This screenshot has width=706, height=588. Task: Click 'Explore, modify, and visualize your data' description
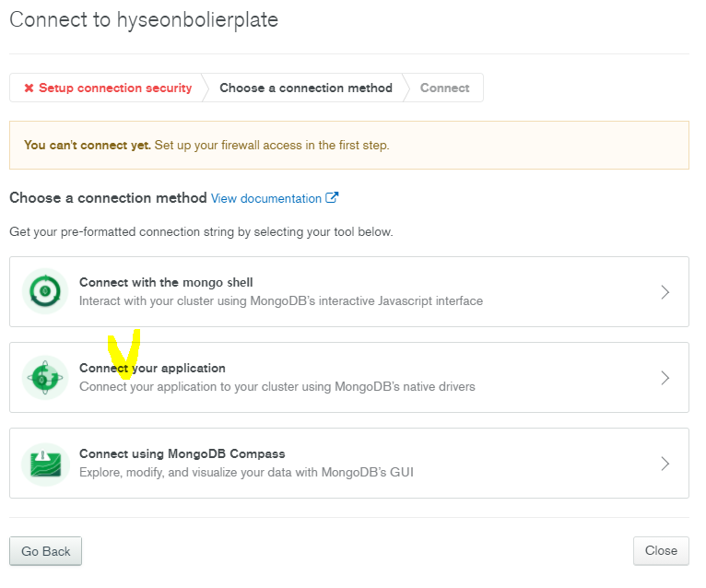point(246,472)
